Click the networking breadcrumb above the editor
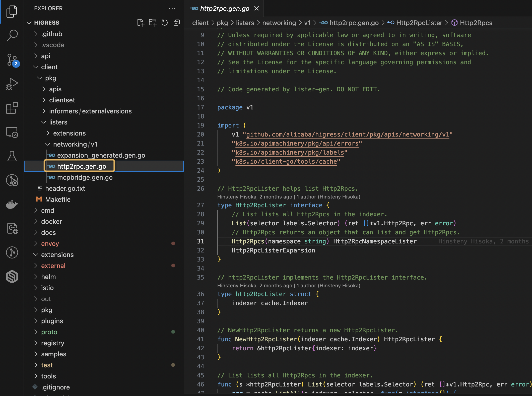 (x=279, y=23)
